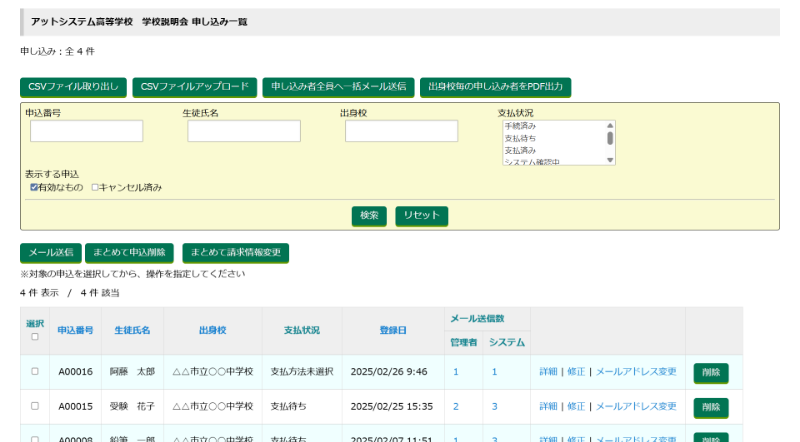
Task: Open 詳細 link for 阿藤 太郎
Action: tap(548, 371)
